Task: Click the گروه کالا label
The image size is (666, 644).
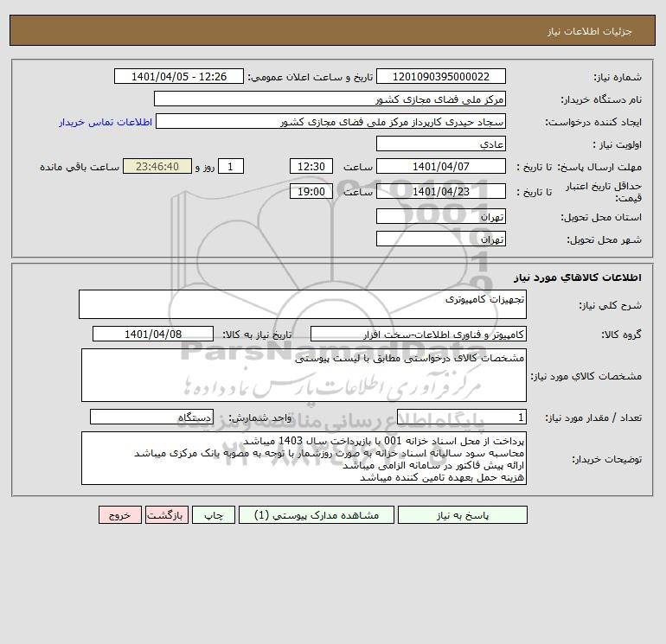Action: pos(621,335)
